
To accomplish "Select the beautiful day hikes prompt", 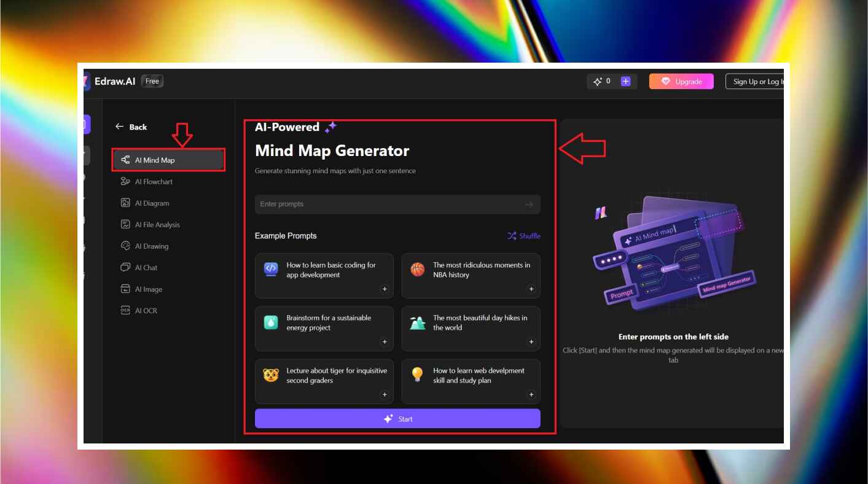I will pos(471,329).
